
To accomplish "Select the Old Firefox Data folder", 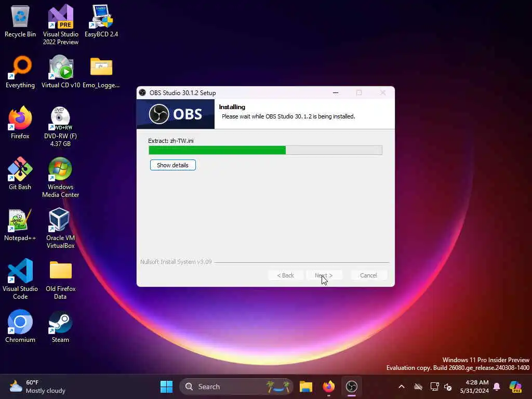I will [60, 279].
